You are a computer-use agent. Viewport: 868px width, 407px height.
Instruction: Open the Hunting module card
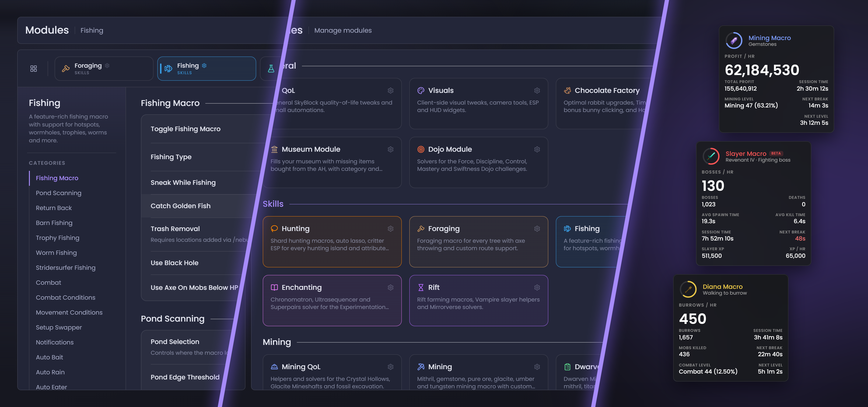coord(332,242)
